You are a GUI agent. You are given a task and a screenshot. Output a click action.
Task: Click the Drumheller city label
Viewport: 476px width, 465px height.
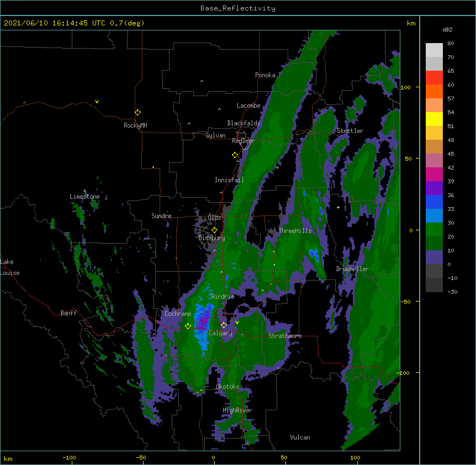(352, 269)
